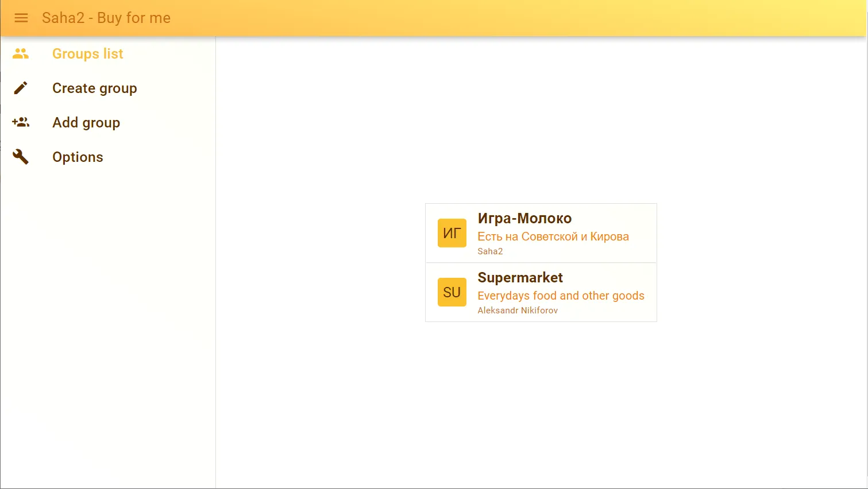Select Groups list in the sidebar

click(x=87, y=53)
